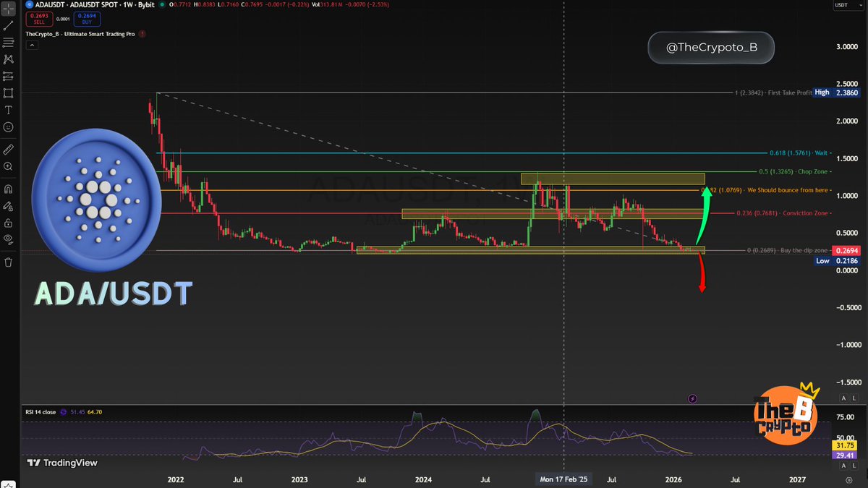Open the rectangle drawing tool
The width and height of the screenshot is (868, 488).
(9, 93)
